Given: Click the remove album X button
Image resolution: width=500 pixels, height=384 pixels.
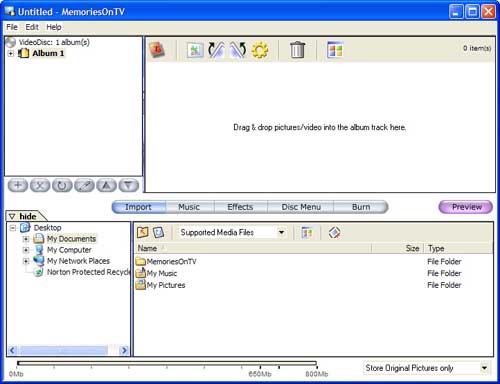Looking at the screenshot, I should (x=40, y=185).
